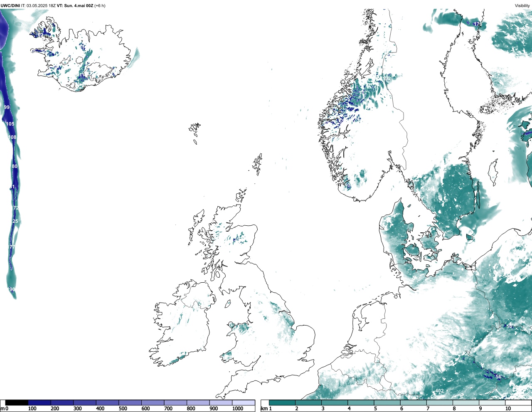Select the 400–500 m legend swatch
This screenshot has height=412, width=532.
point(108,402)
